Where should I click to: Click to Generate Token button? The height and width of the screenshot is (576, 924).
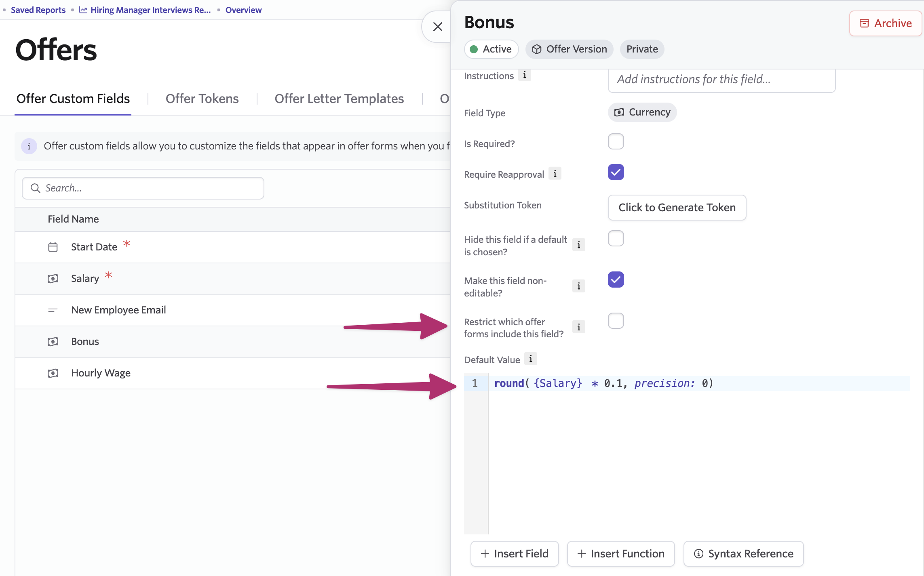pos(677,208)
